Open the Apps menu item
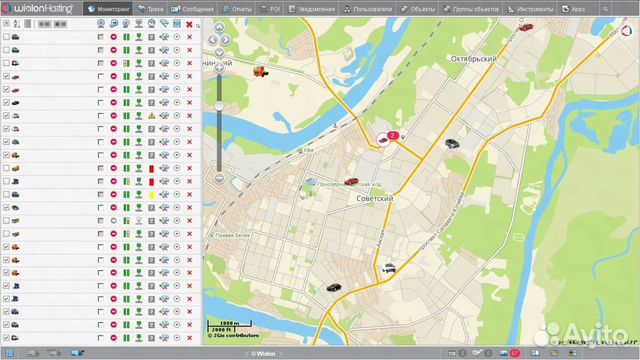 click(574, 9)
